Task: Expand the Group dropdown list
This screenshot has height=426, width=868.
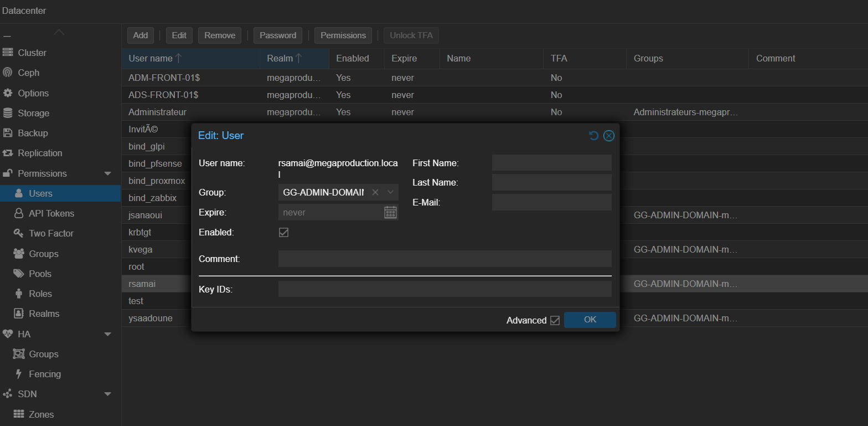Action: 390,192
